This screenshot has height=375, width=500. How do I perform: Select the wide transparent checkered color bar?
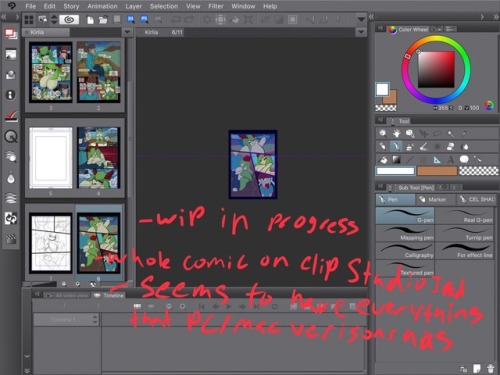tap(479, 171)
